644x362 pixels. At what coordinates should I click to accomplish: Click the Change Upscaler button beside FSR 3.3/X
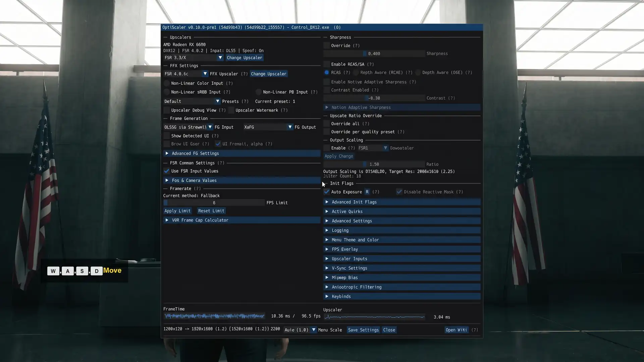coord(245,58)
